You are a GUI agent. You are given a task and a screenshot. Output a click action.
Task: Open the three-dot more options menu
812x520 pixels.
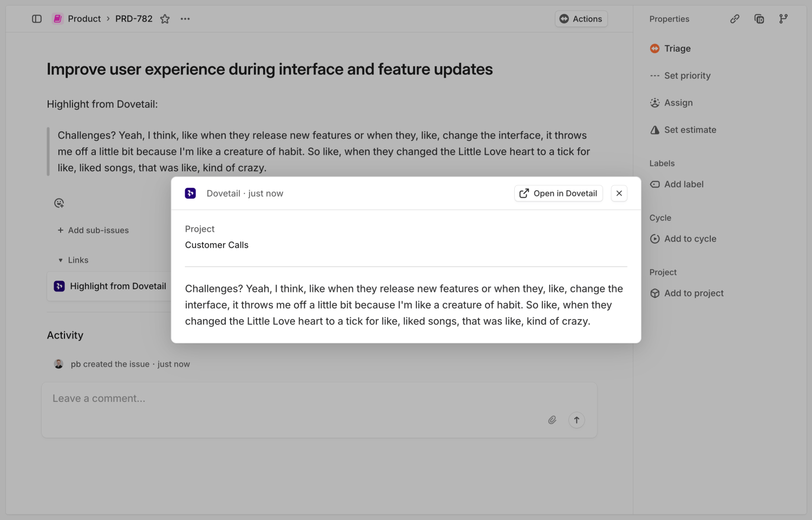[x=185, y=19]
